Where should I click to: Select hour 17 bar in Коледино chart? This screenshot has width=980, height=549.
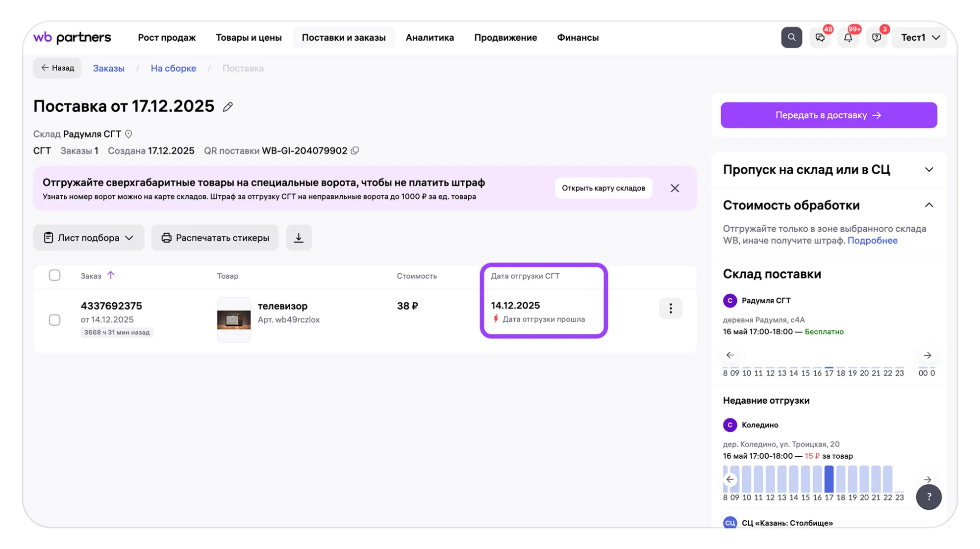(829, 479)
